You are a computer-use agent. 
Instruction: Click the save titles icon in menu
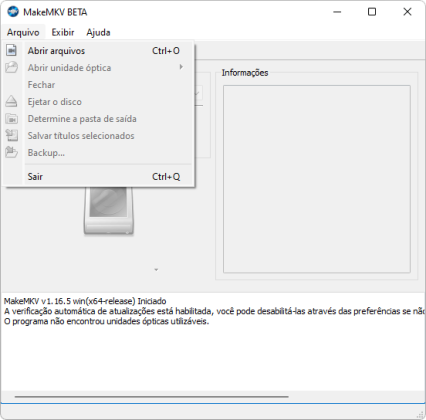[12, 135]
